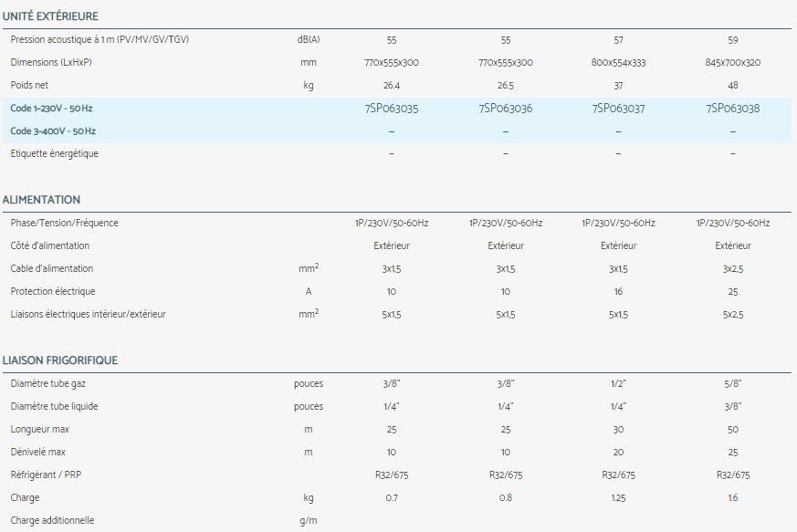Select product code 7SP063037
Image resolution: width=797 pixels, height=532 pixels.
tap(618, 109)
